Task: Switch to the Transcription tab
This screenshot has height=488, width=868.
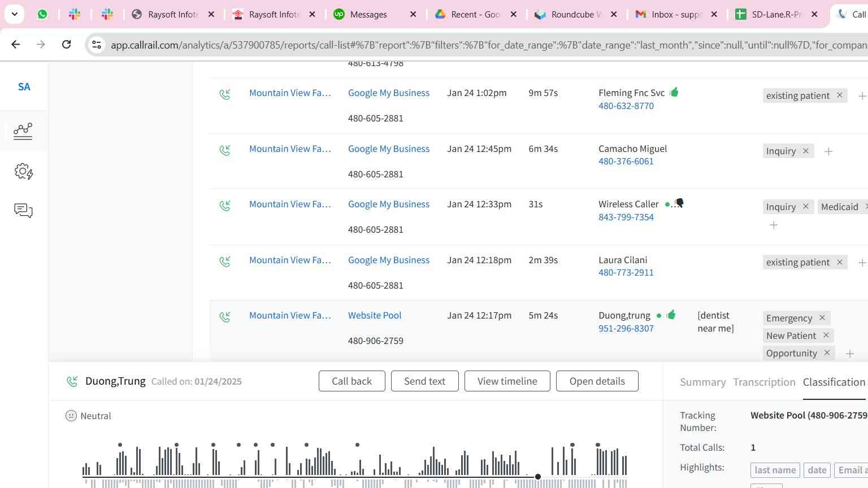Action: (764, 382)
